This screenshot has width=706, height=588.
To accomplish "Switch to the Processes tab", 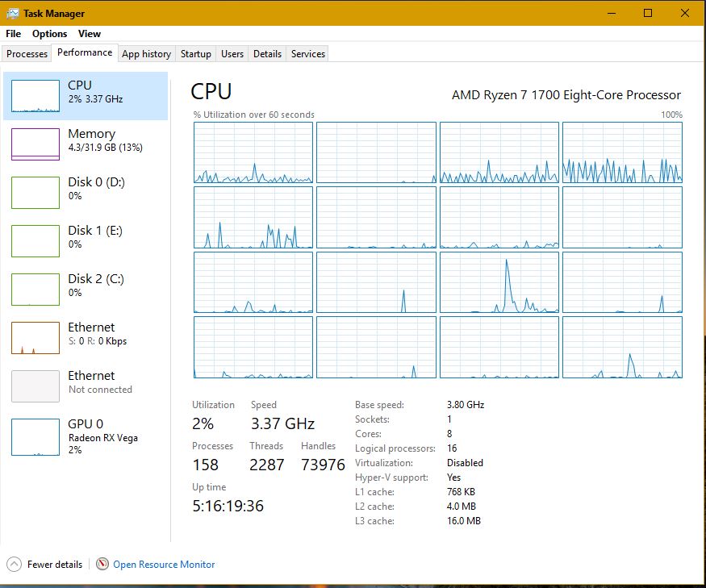I will click(x=27, y=53).
